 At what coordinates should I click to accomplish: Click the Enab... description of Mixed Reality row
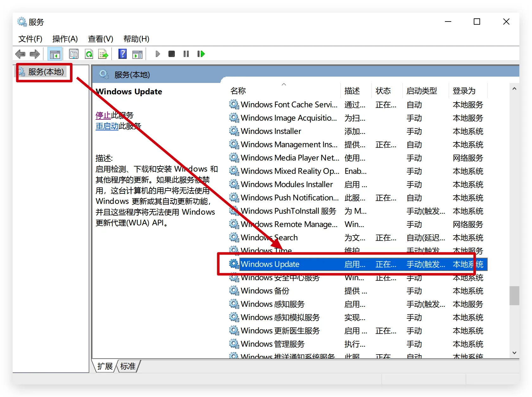356,171
